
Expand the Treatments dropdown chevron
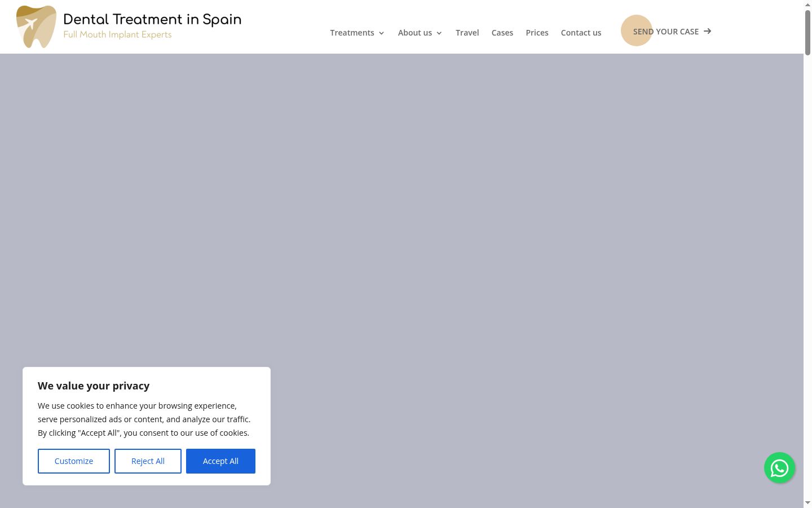click(x=381, y=33)
